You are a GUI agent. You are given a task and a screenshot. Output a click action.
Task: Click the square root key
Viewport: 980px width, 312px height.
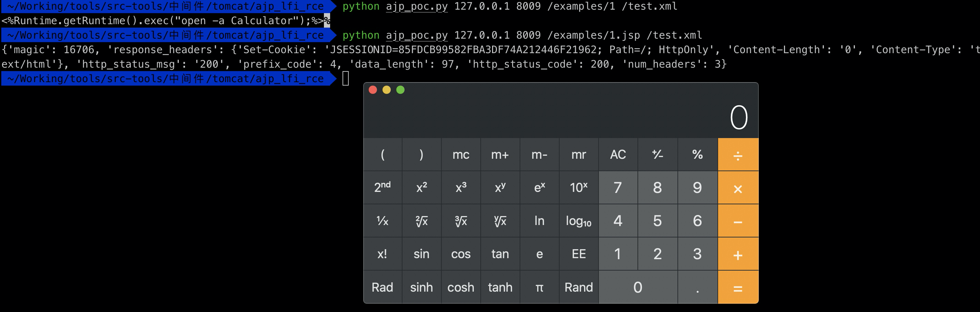tap(421, 221)
